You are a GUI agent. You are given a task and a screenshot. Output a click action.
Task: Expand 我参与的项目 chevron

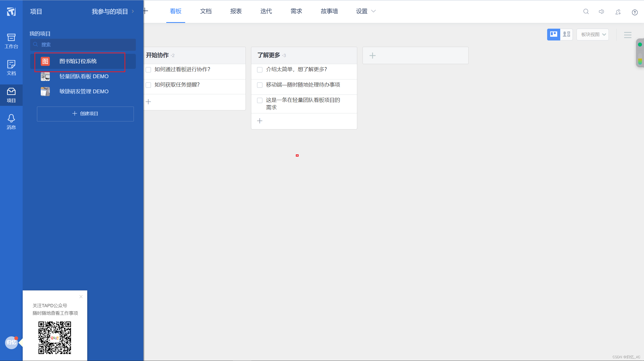133,11
